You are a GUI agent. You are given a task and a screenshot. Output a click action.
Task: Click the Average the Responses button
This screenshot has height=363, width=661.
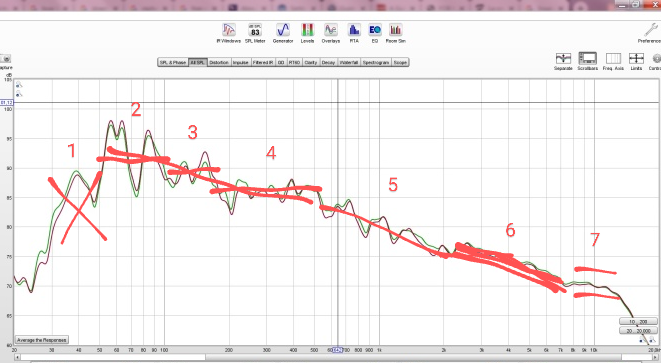point(42,340)
